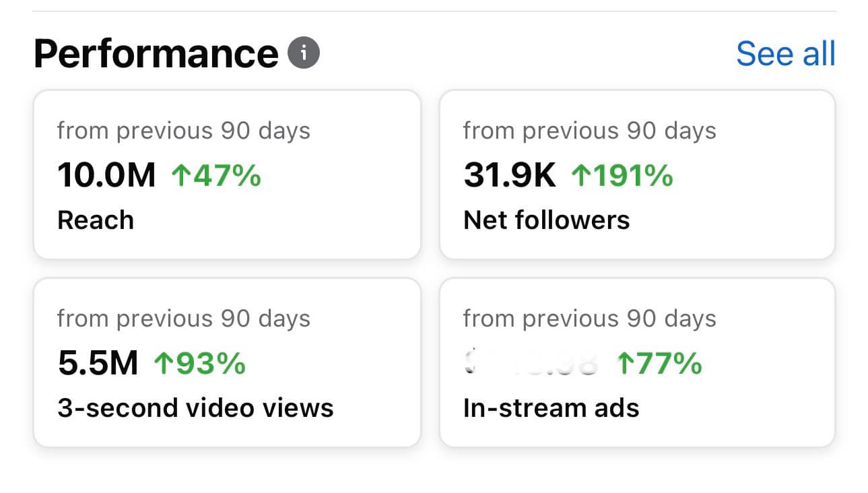Select the In-stream ads label
The image size is (868, 493).
(552, 408)
